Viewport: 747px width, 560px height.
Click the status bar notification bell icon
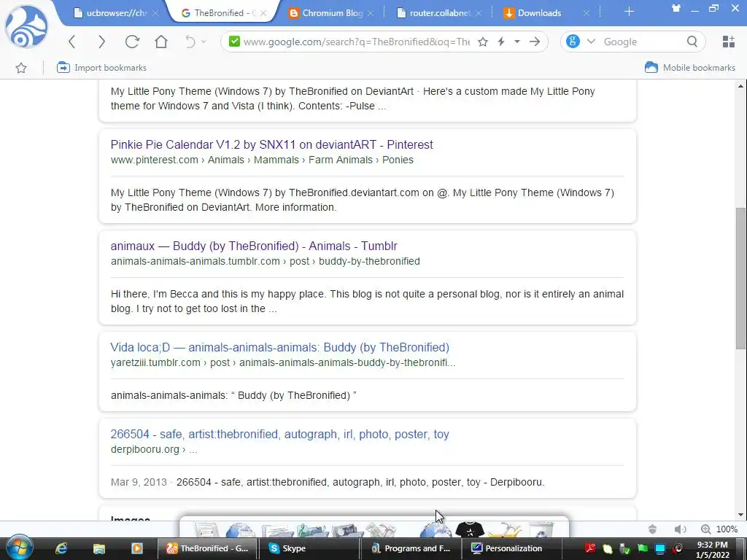pyautogui.click(x=653, y=529)
